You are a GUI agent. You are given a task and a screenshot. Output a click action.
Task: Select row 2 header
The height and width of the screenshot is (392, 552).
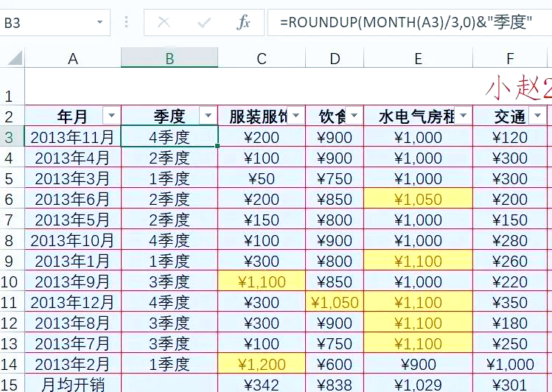pyautogui.click(x=12, y=116)
